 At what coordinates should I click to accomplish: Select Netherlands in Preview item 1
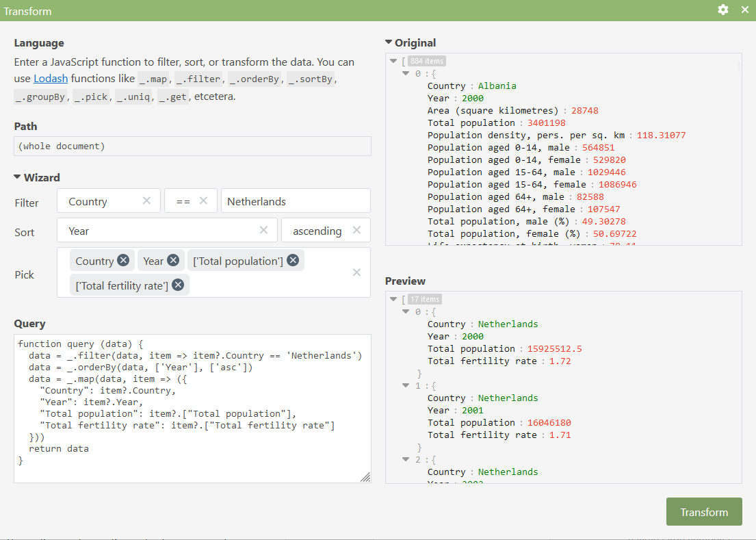(x=508, y=398)
